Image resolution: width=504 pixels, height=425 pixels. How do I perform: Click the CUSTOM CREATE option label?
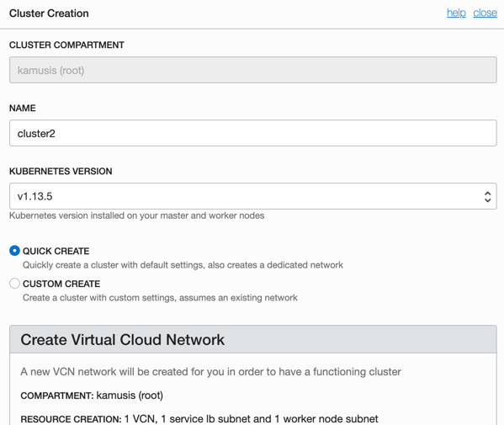61,284
